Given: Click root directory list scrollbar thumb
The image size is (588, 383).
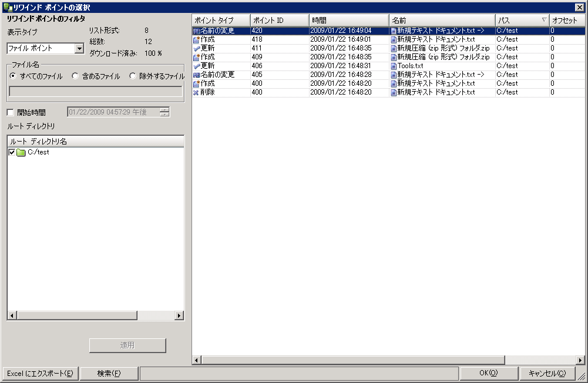Looking at the screenshot, I should coord(76,315).
